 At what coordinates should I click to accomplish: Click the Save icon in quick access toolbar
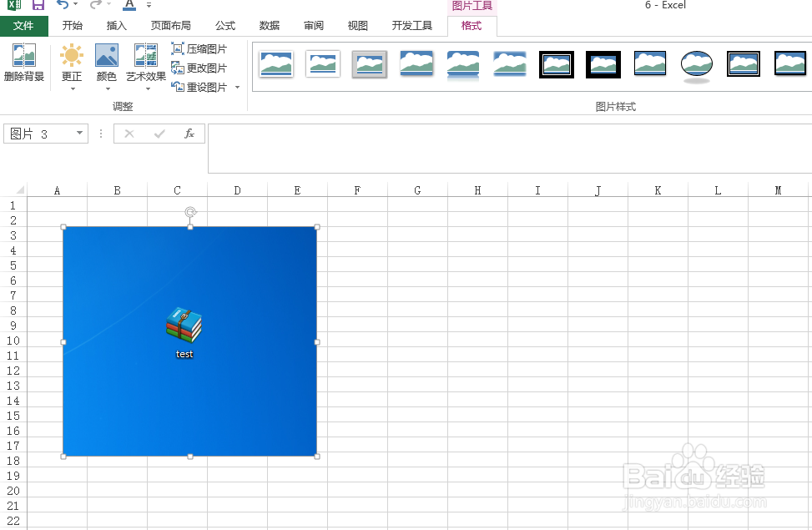tap(38, 5)
